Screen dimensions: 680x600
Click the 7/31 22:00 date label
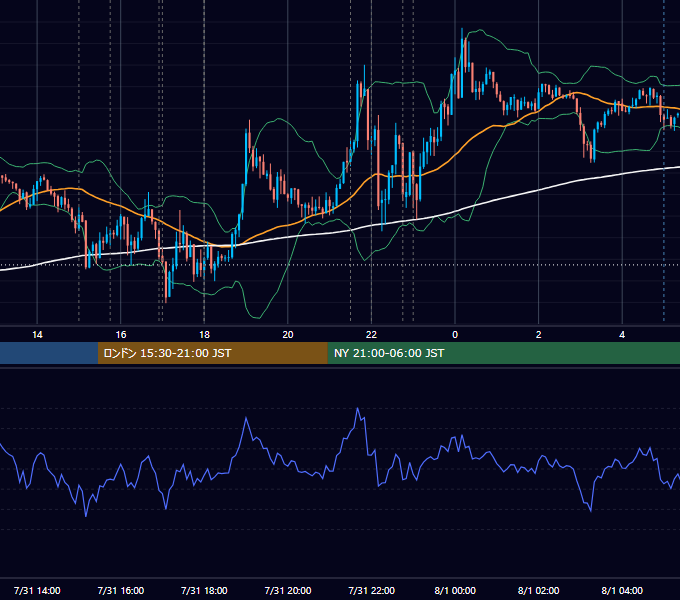coord(372,590)
